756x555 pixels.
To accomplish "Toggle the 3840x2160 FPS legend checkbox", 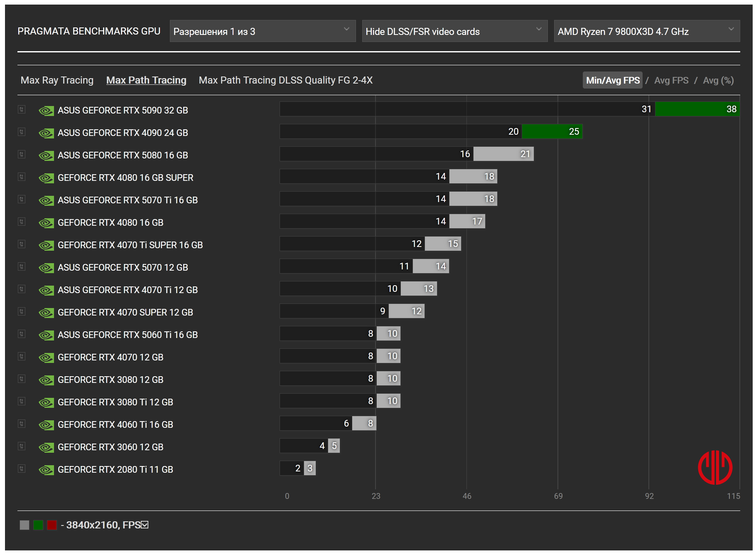I will point(145,525).
